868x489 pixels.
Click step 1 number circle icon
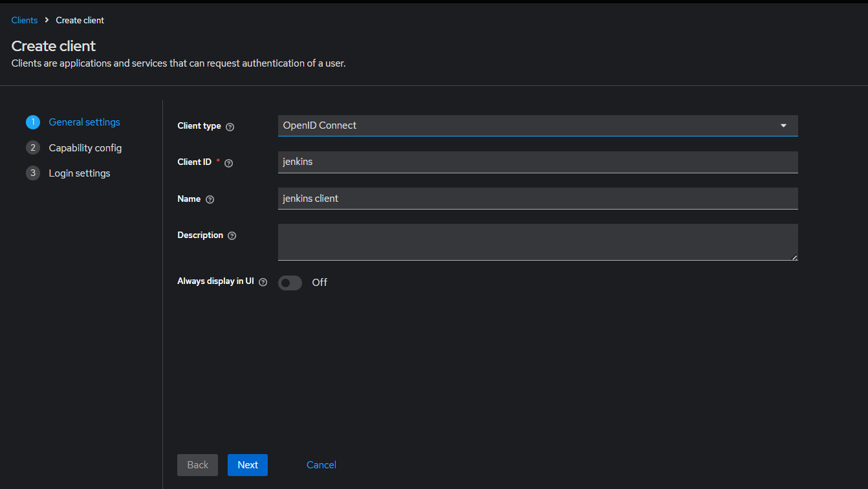[x=33, y=122]
